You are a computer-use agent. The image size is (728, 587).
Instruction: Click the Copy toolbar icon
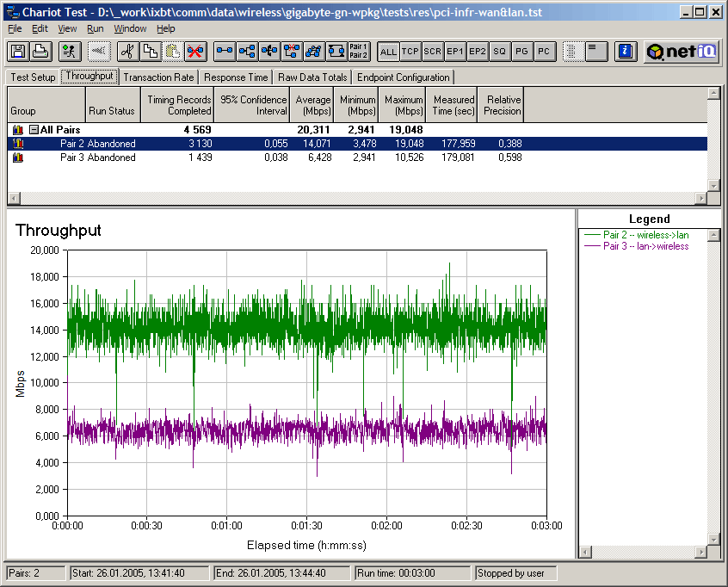point(150,52)
